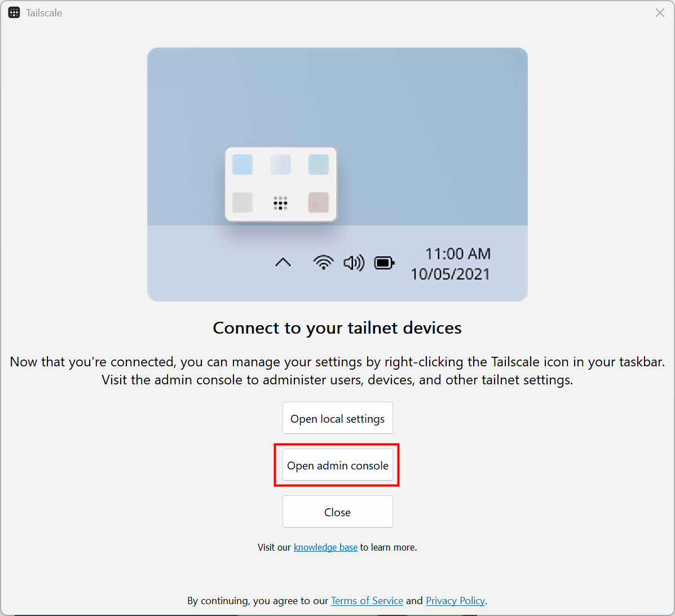The height and width of the screenshot is (616, 675).
Task: Open the Terms of Service link
Action: [367, 601]
